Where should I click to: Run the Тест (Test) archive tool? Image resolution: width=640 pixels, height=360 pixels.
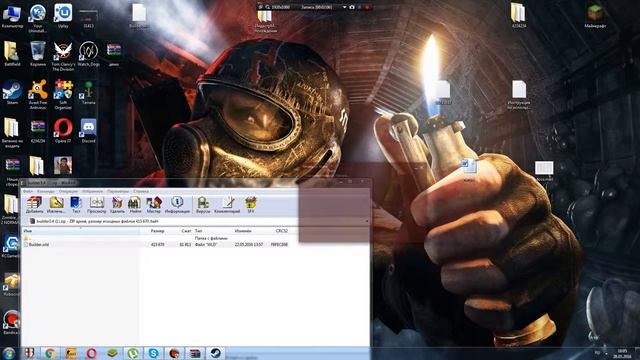point(76,205)
